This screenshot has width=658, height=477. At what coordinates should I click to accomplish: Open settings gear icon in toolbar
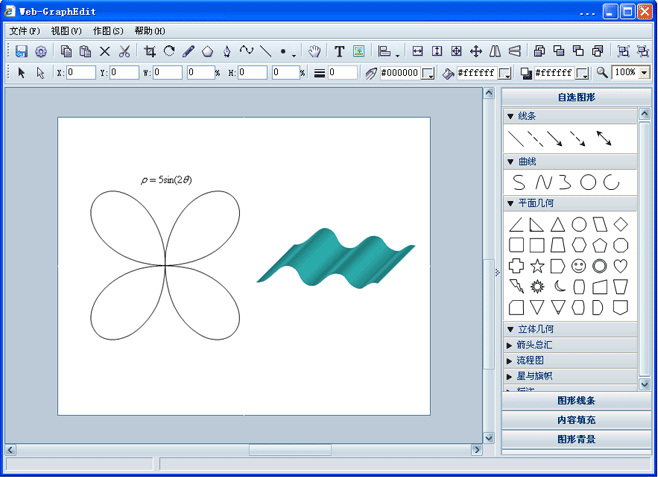pos(41,52)
